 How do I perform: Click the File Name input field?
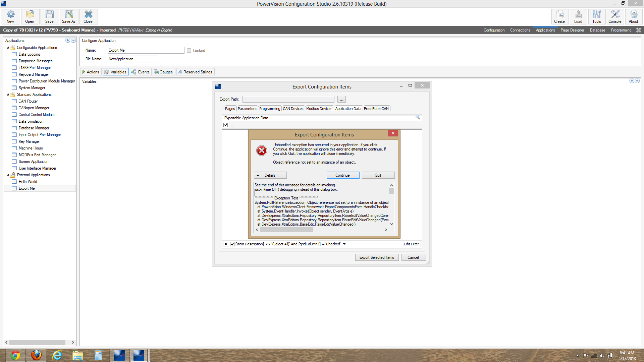coord(133,59)
